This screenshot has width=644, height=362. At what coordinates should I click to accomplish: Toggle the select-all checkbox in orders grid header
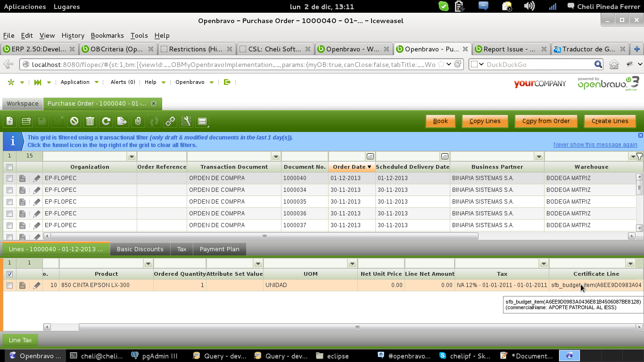[9, 167]
